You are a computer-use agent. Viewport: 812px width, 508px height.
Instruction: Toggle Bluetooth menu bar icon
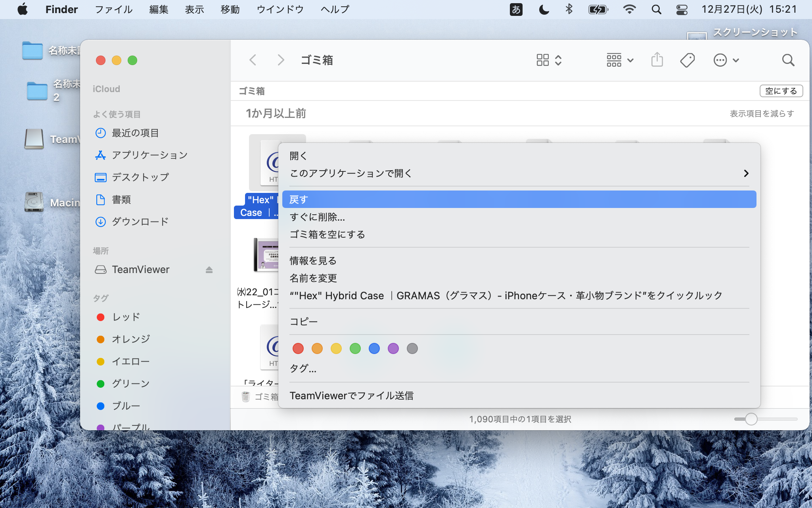coord(569,10)
